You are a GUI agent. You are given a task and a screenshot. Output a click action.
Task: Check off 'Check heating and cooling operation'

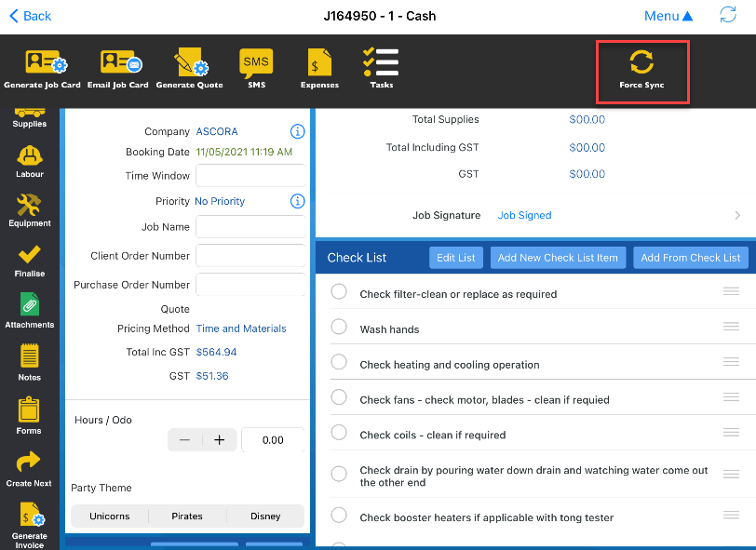coord(339,363)
